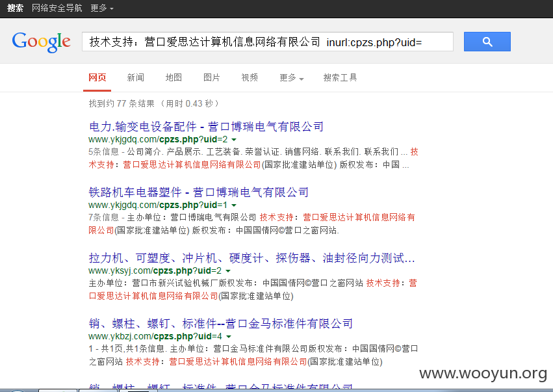Click the 找到约 77 条结果 stats text
Image resolution: width=553 pixels, height=392 pixels.
pyautogui.click(x=153, y=103)
